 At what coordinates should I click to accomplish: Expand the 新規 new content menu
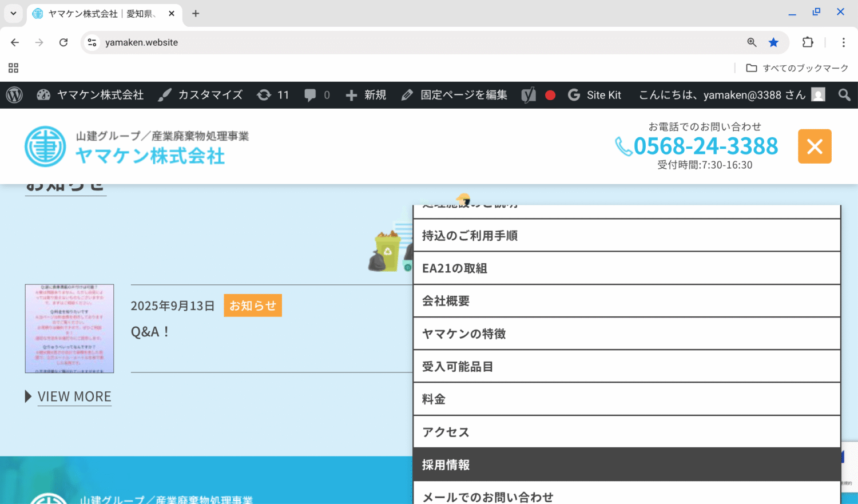[366, 95]
